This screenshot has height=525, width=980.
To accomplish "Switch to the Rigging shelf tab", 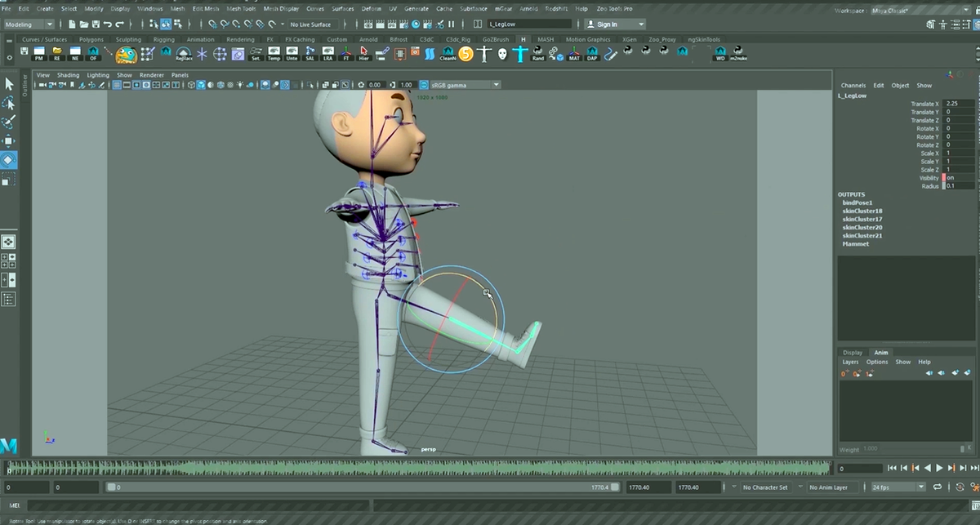I will (x=163, y=39).
